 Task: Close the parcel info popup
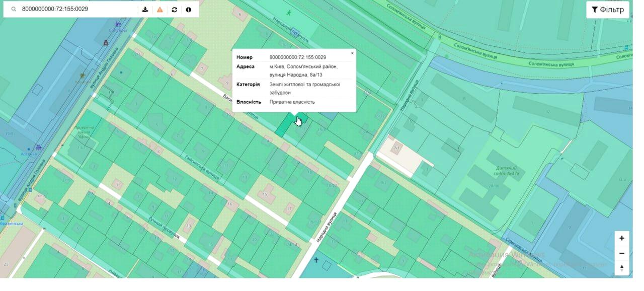click(x=352, y=53)
